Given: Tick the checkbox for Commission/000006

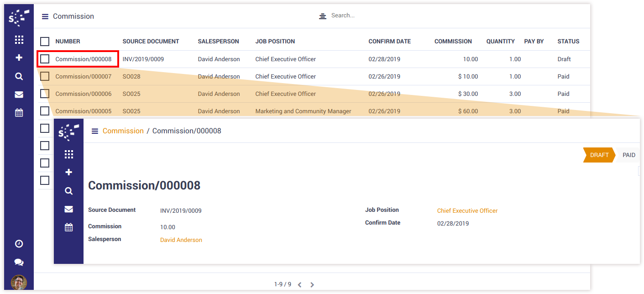Looking at the screenshot, I should tap(45, 94).
